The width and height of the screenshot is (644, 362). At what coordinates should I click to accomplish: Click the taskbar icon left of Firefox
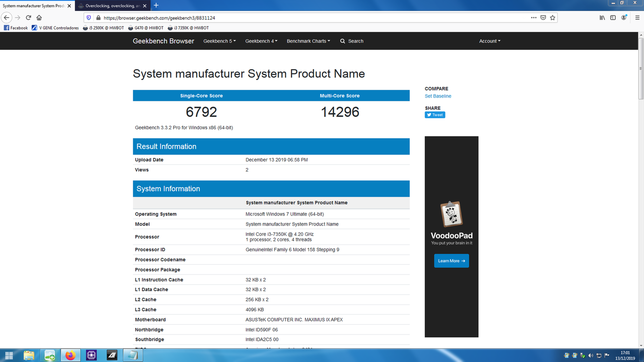(50, 355)
